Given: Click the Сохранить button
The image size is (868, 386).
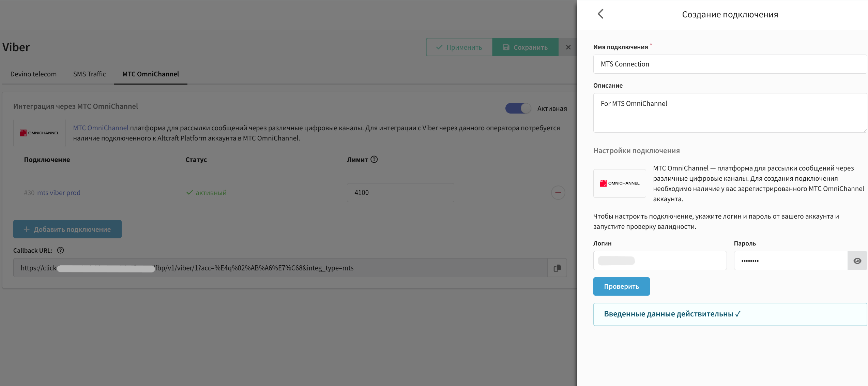Looking at the screenshot, I should [525, 47].
